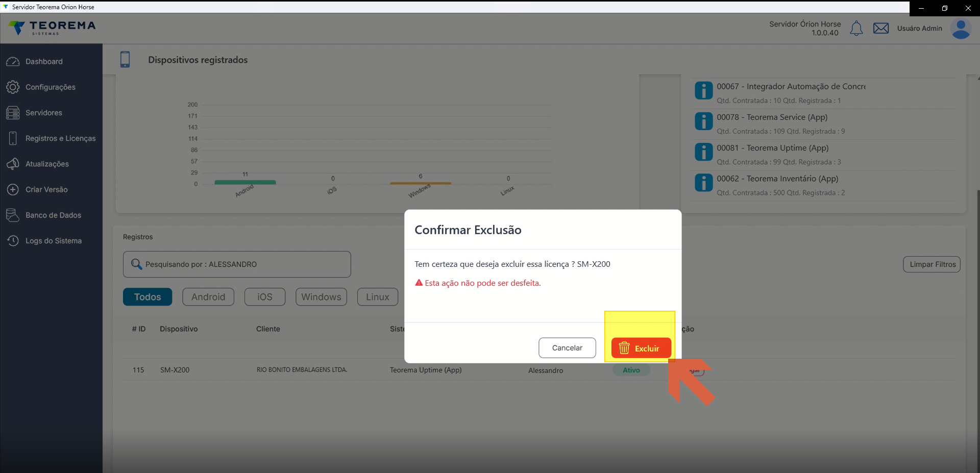Click the Alessandro cell in the row
Image resolution: width=980 pixels, height=473 pixels.
click(546, 370)
